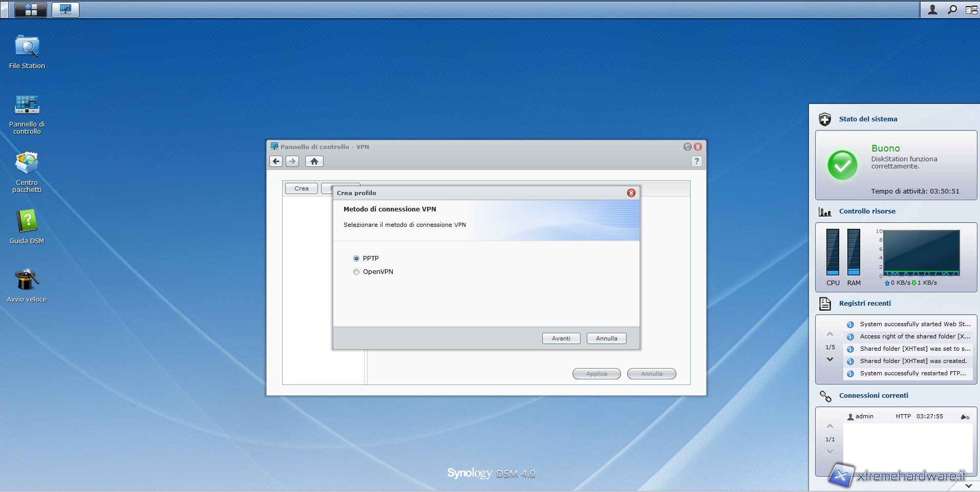The image size is (980, 492).
Task: Switch to control panel taskbar item
Action: (66, 9)
